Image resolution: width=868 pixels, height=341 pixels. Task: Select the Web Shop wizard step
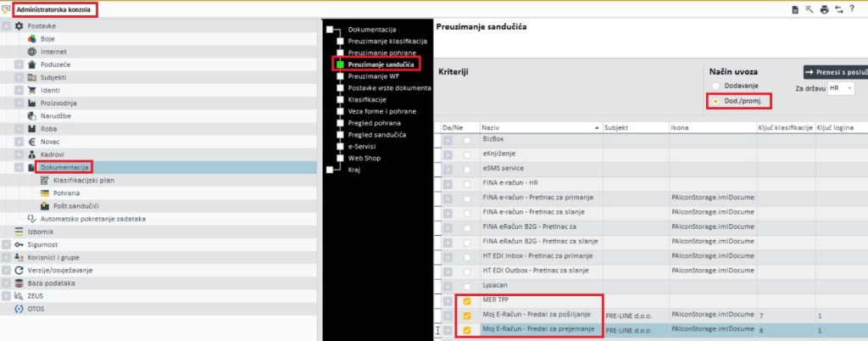coord(364,157)
